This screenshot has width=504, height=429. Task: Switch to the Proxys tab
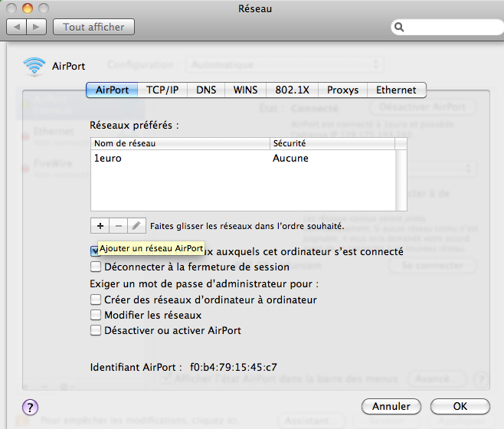click(x=342, y=90)
